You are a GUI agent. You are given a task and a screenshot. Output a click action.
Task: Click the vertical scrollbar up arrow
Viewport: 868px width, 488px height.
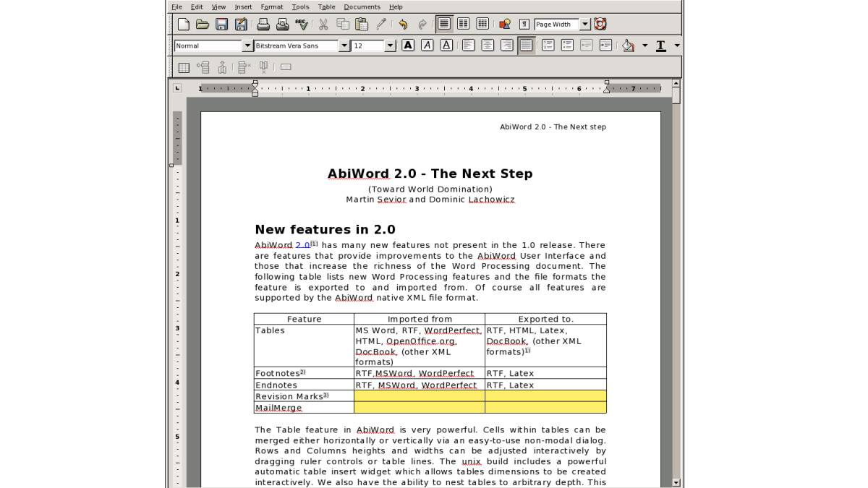676,84
